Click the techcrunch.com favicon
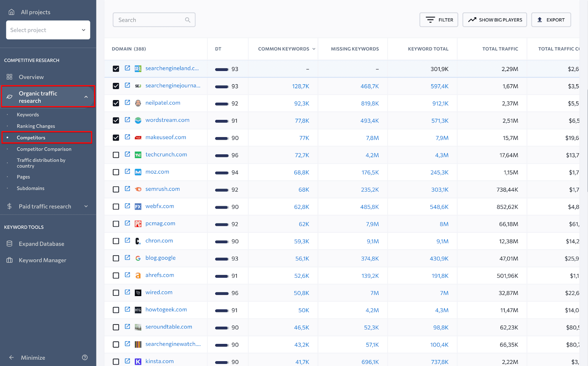Image resolution: width=588 pixels, height=366 pixels. click(x=138, y=155)
